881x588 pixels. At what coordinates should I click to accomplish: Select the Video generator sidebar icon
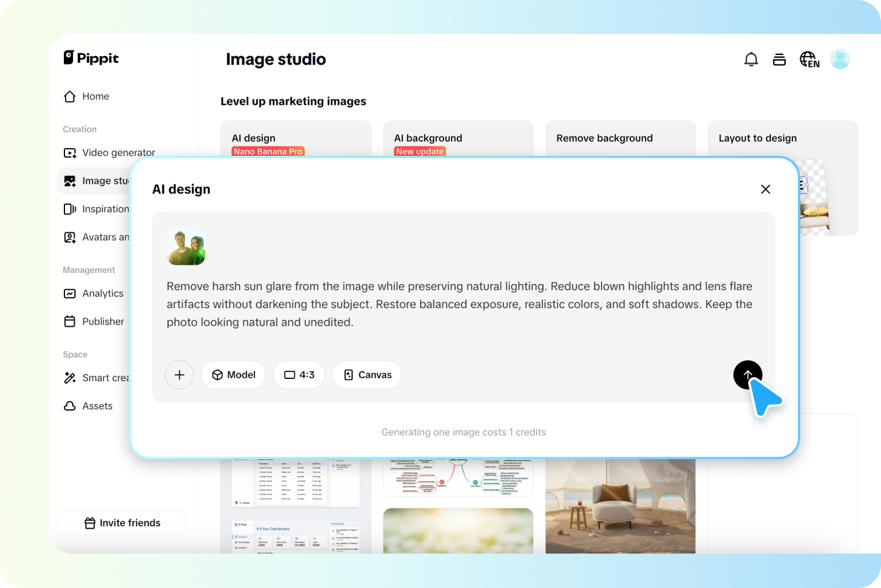point(70,152)
